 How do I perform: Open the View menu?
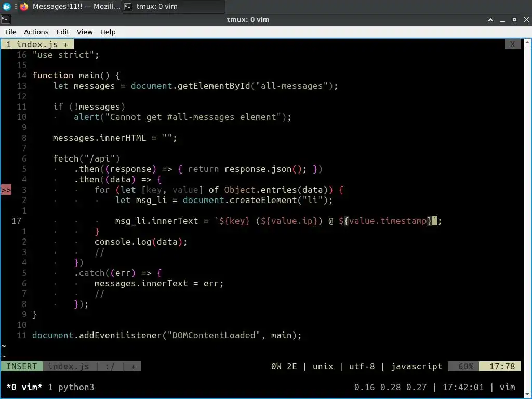pos(85,32)
